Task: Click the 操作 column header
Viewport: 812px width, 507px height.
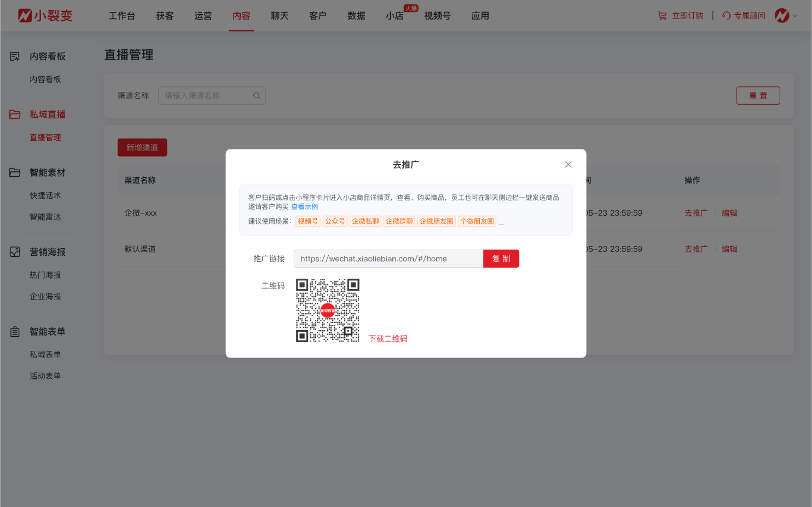Action: pos(692,180)
